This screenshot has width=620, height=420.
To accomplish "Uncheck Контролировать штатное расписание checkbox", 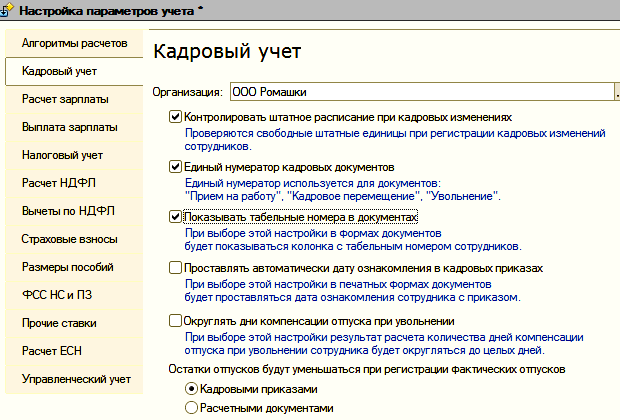I will pyautogui.click(x=175, y=117).
